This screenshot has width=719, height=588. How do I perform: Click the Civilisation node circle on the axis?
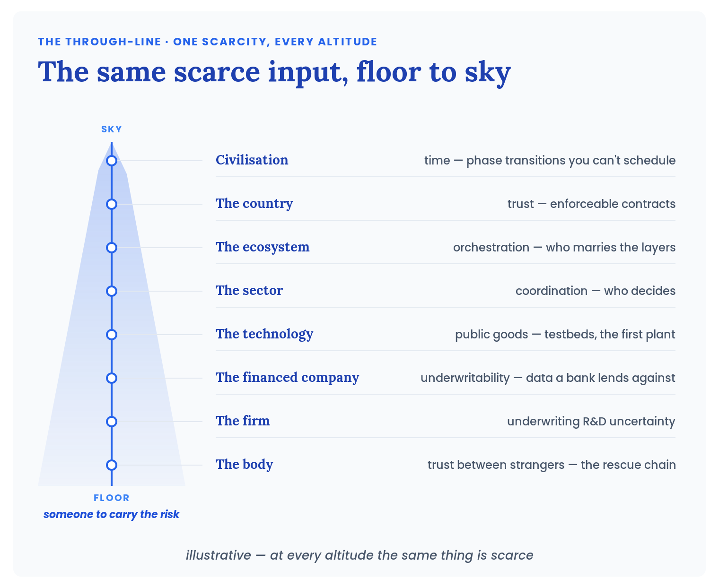tap(112, 161)
